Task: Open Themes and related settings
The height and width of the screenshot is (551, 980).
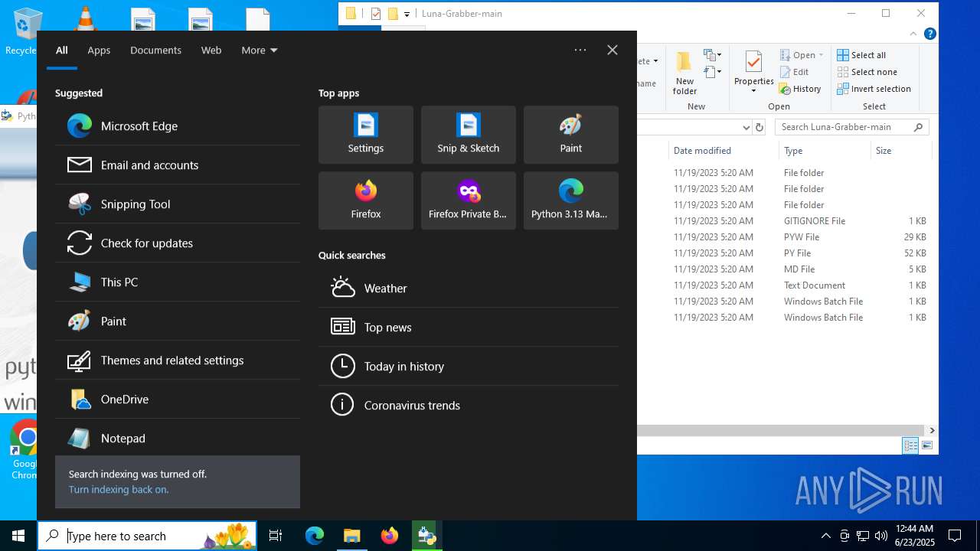Action: [x=178, y=360]
